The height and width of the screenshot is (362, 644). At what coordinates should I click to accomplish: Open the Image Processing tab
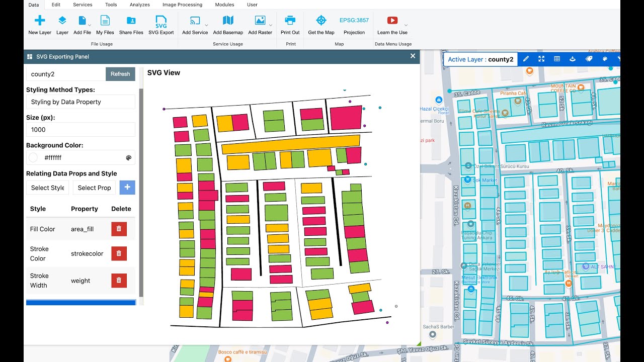coord(182,5)
